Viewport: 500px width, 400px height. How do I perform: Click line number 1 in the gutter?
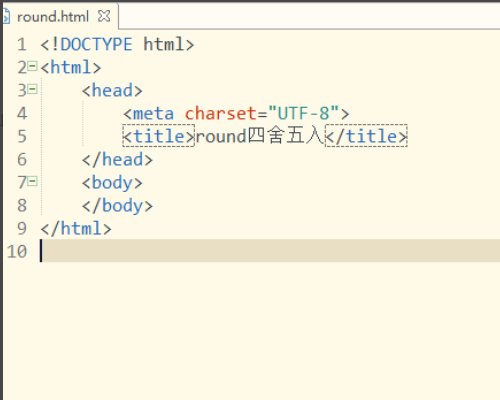[22, 44]
